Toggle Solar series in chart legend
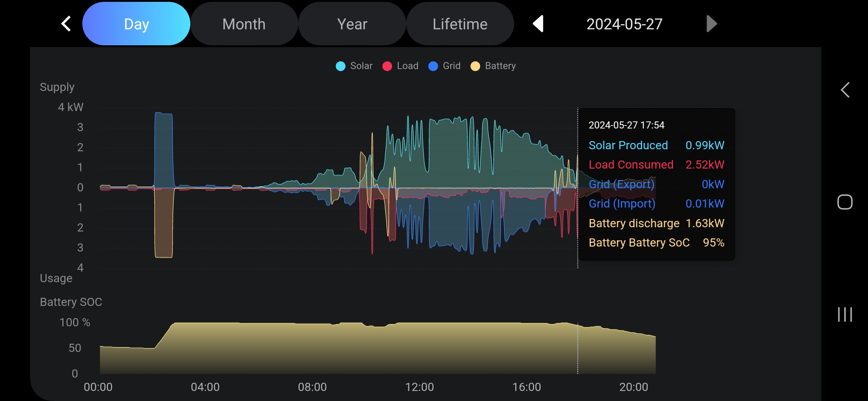The width and height of the screenshot is (868, 401). tap(361, 66)
